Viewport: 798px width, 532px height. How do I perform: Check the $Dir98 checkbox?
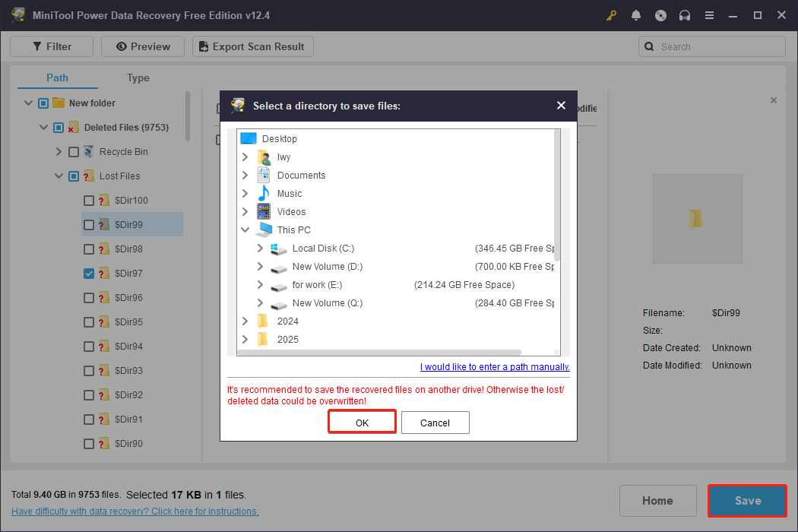click(89, 249)
